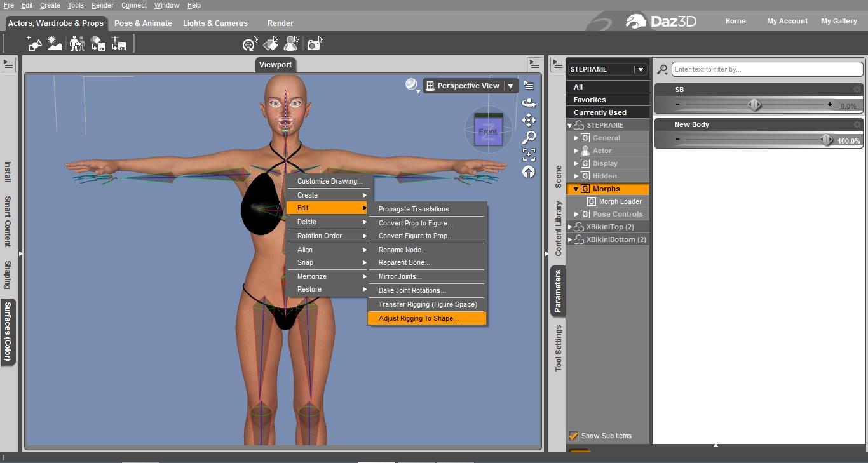This screenshot has height=463, width=868.
Task: Click the My Gallery link
Action: pos(839,21)
